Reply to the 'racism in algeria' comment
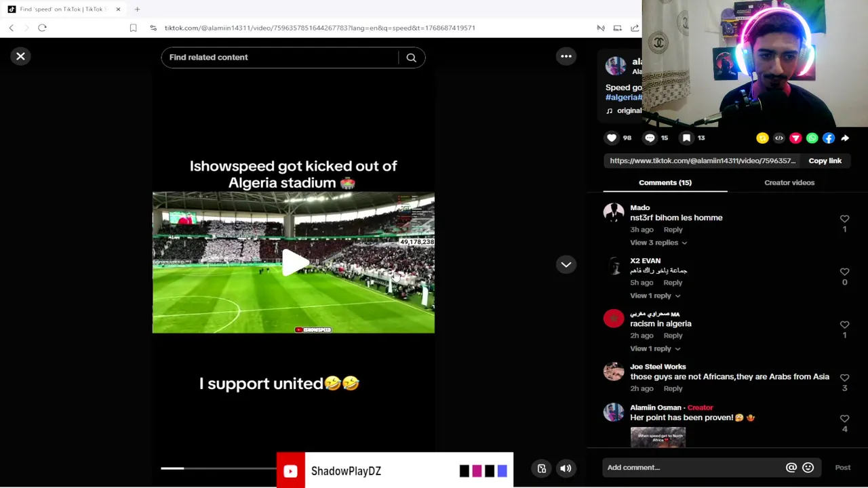Viewport: 868px width, 488px height. pos(673,335)
